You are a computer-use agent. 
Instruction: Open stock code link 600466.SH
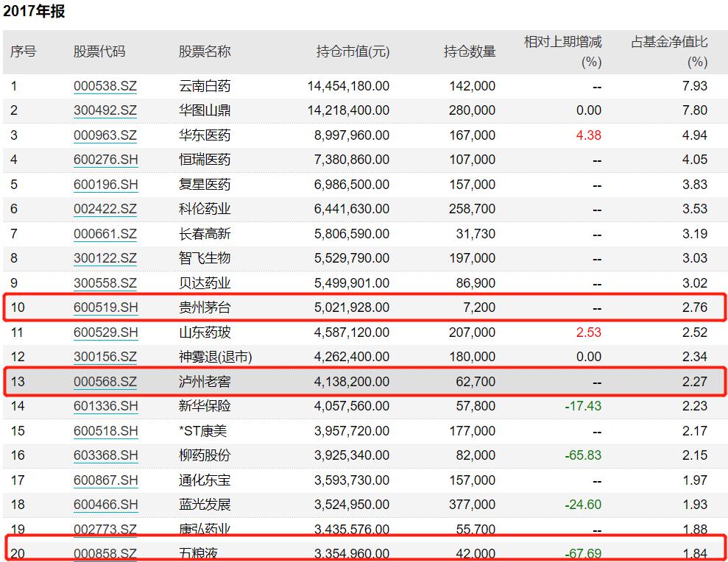tap(106, 505)
